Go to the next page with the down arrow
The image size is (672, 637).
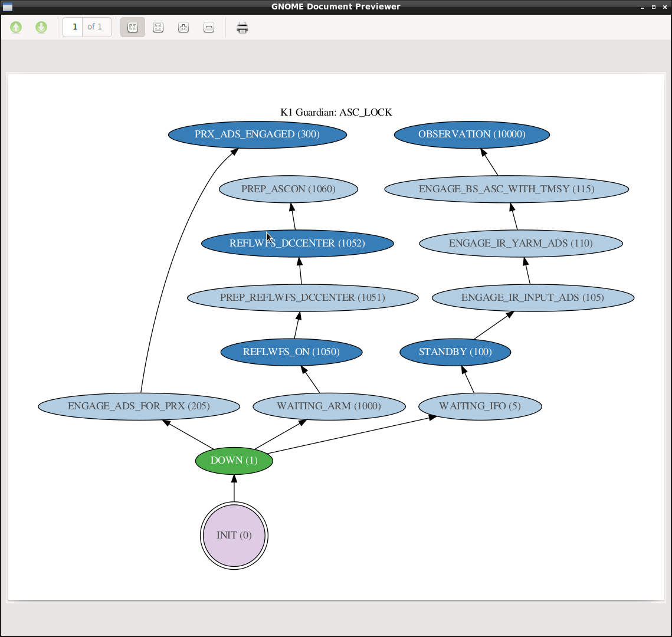(x=41, y=27)
